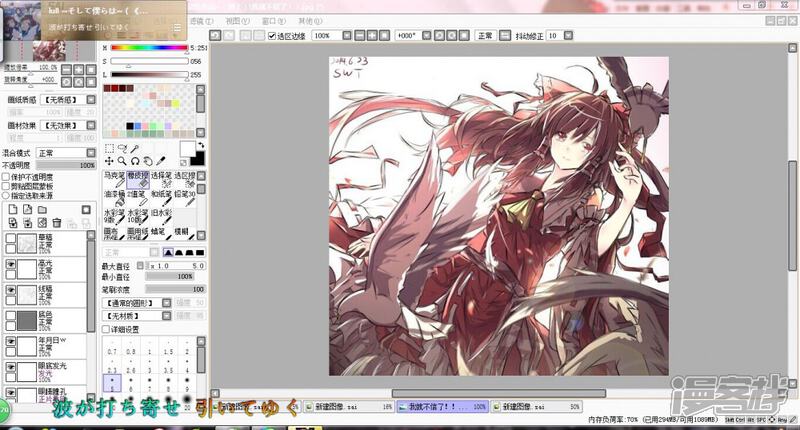
Task: Click the canvas horizontal scrollbar
Action: [x=498, y=393]
